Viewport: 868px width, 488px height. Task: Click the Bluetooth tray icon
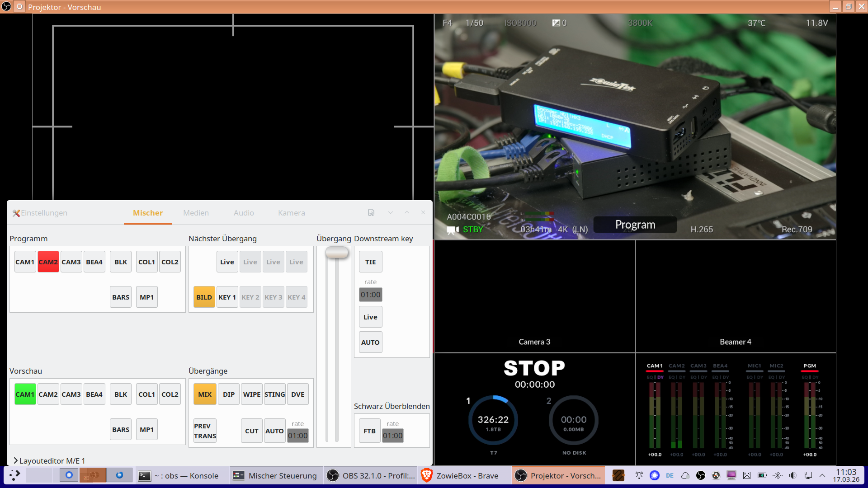777,475
